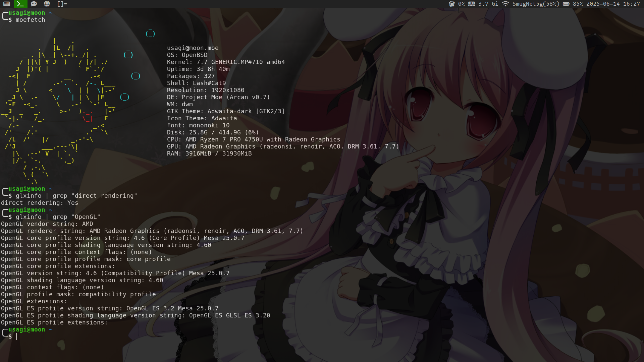Click the OS: OpenBSD line
Image resolution: width=644 pixels, height=362 pixels.
(187, 55)
